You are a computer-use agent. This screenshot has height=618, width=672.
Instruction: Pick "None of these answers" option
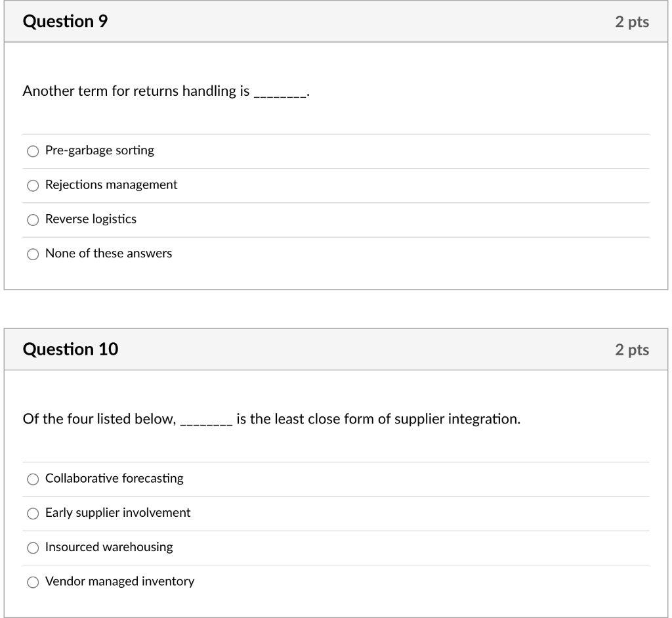tap(33, 254)
